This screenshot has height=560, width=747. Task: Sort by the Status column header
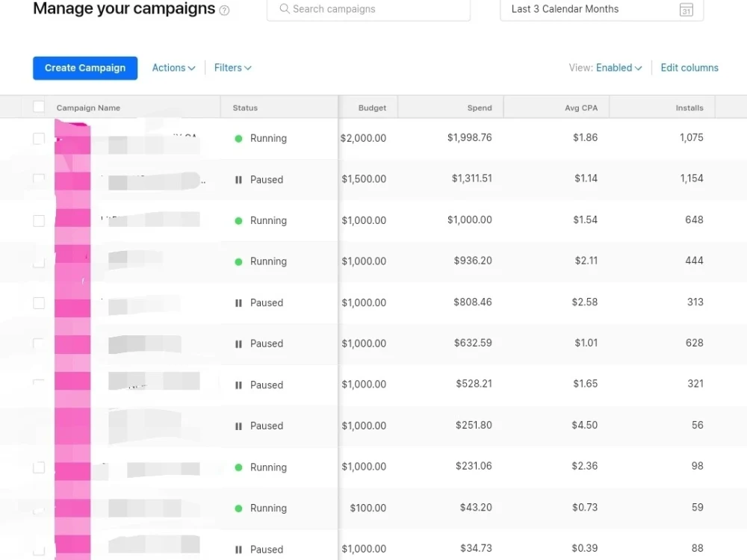pyautogui.click(x=245, y=108)
